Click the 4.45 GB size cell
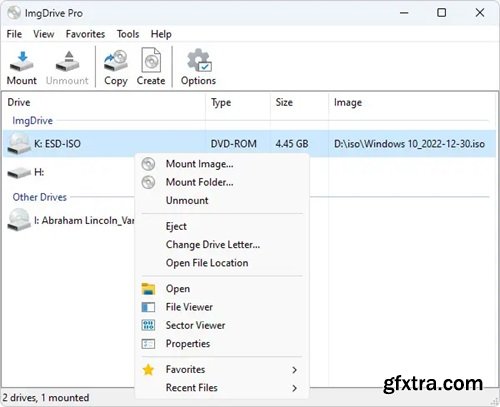Viewport: 500px width, 407px height. tap(292, 144)
